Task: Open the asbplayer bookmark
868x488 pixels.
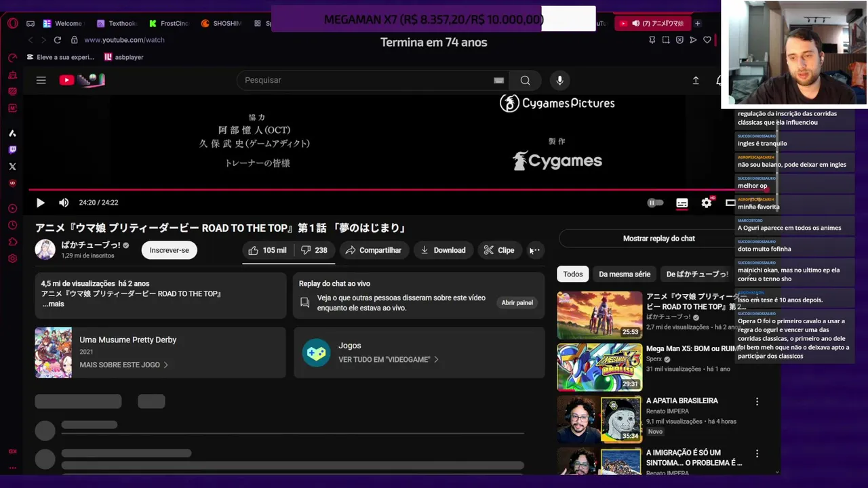Action: tap(123, 57)
